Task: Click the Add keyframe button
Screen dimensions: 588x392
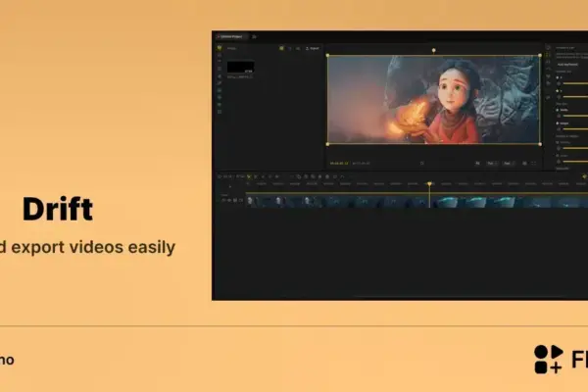Action: (x=567, y=65)
